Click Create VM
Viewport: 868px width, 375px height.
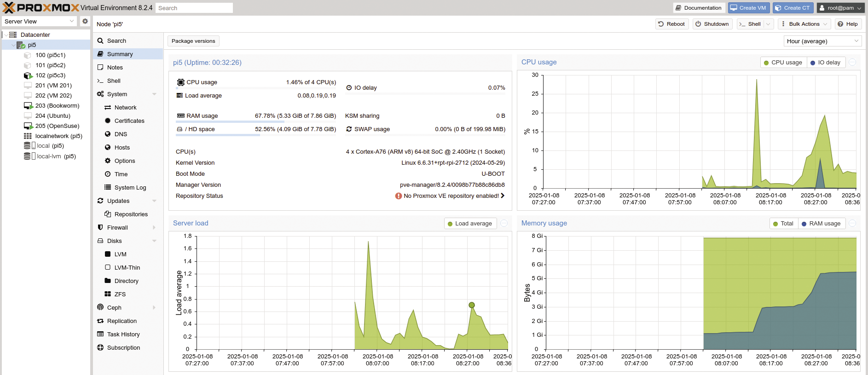(x=748, y=8)
